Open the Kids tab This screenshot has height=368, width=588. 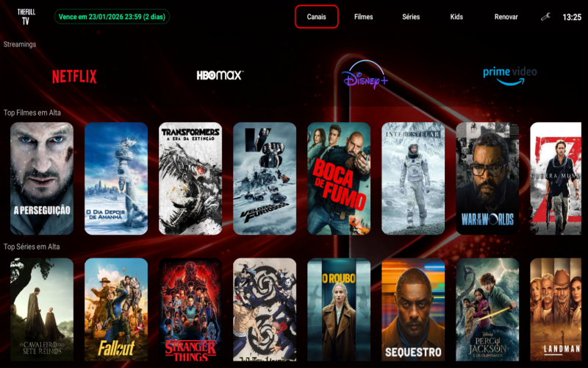coord(456,16)
